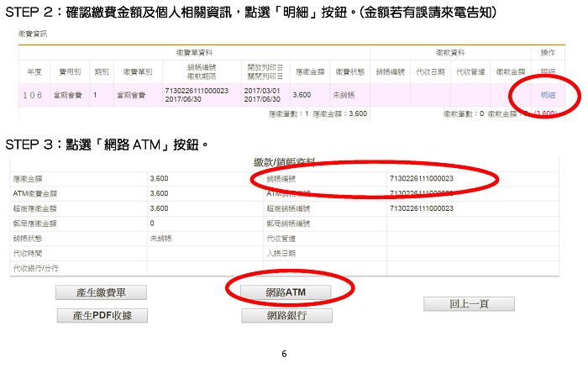Select the 產生PDF收據 button
The image size is (588, 368).
103,315
